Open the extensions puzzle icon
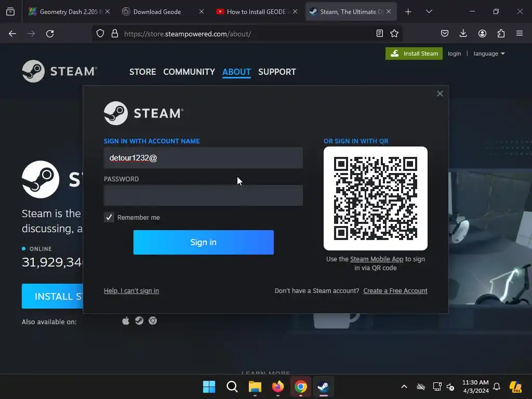Screen dimensions: 532x399 [501, 33]
